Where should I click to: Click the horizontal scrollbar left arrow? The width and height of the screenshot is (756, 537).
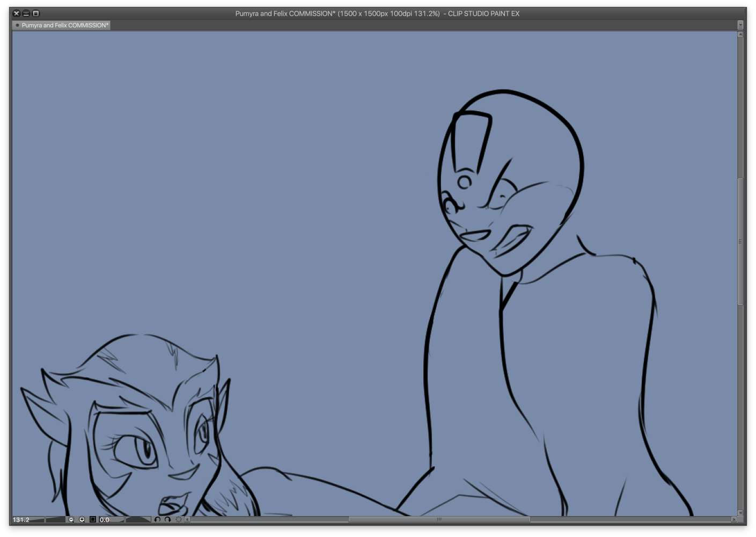click(x=187, y=519)
